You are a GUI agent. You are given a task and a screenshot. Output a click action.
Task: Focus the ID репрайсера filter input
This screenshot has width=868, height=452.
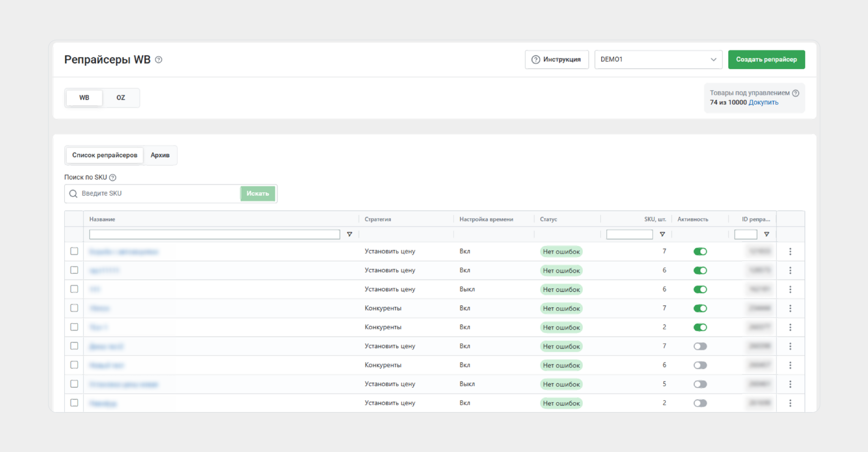click(746, 234)
